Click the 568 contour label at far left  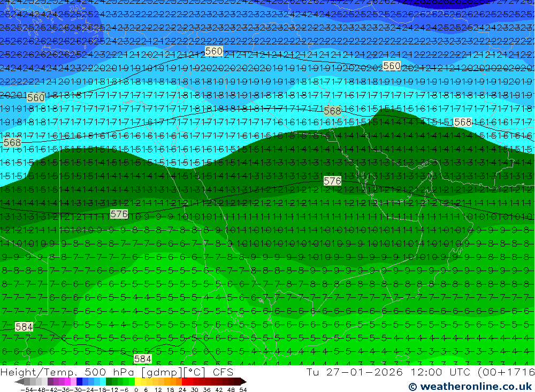[x=12, y=142]
